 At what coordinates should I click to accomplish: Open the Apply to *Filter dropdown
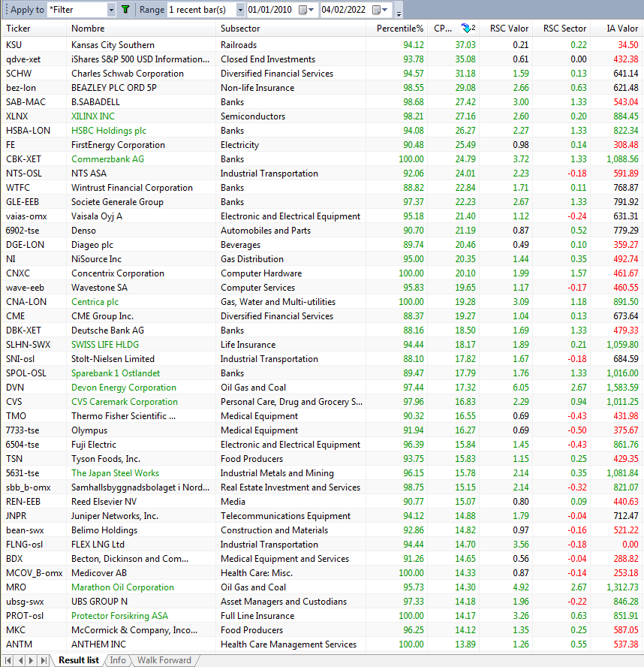pyautogui.click(x=111, y=10)
